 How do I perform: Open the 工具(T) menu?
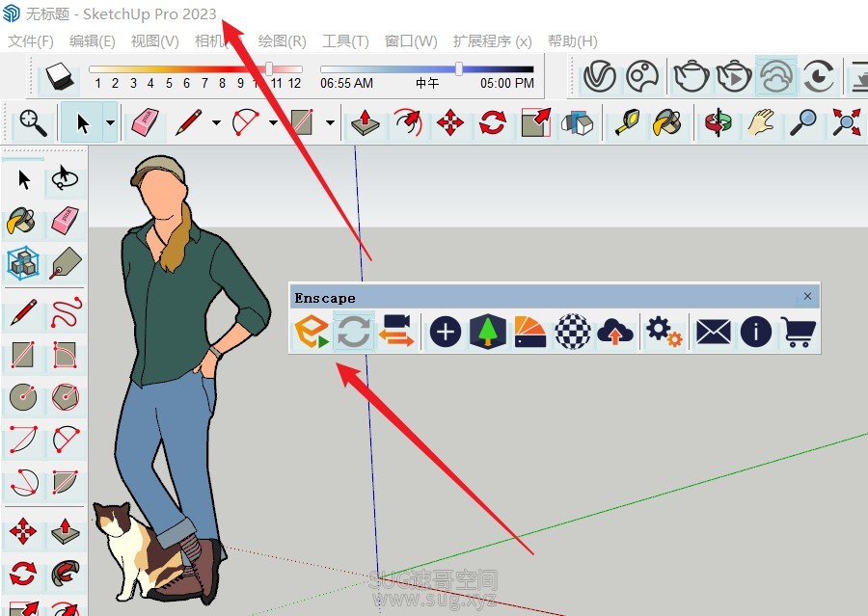(x=345, y=40)
